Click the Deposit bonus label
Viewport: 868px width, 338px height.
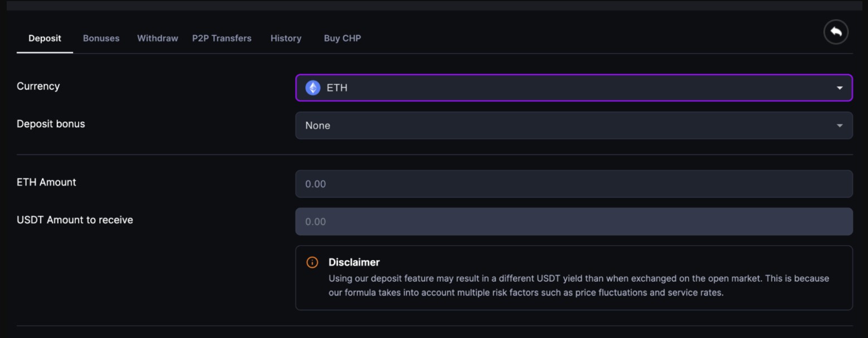click(x=51, y=124)
